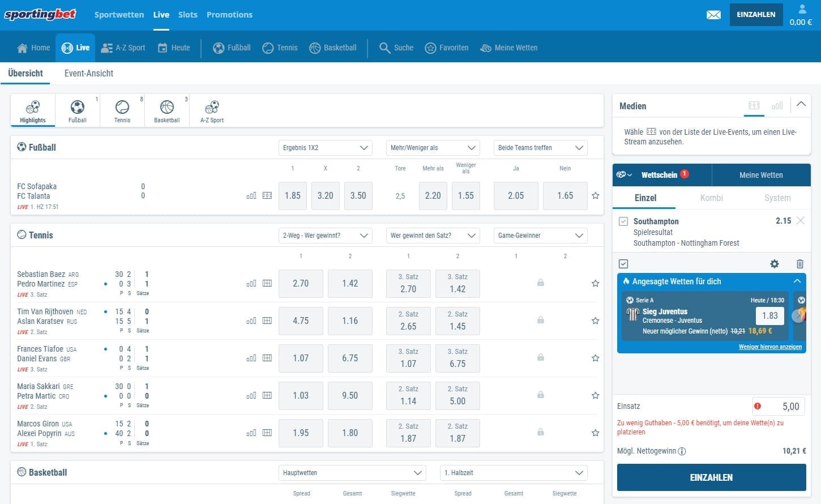The width and height of the screenshot is (821, 504).
Task: Open Wettschein bet-type dropdown arrow
Action: [x=624, y=175]
